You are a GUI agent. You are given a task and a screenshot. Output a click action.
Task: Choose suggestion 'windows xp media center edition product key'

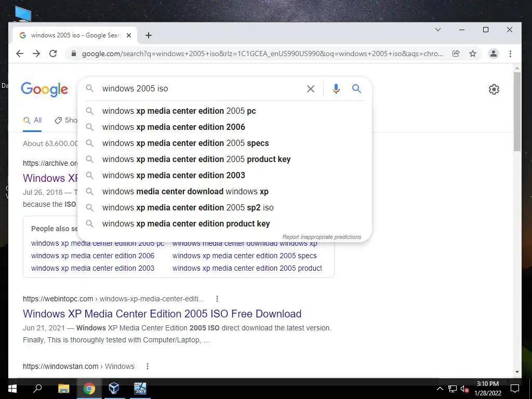point(224,223)
